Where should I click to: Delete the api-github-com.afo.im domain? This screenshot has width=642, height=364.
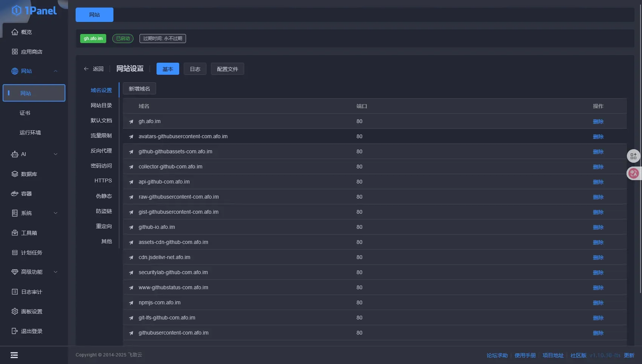click(598, 182)
